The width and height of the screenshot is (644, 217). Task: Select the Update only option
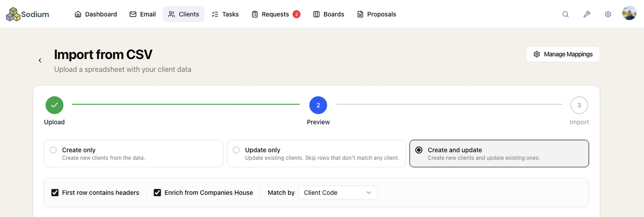point(316,153)
